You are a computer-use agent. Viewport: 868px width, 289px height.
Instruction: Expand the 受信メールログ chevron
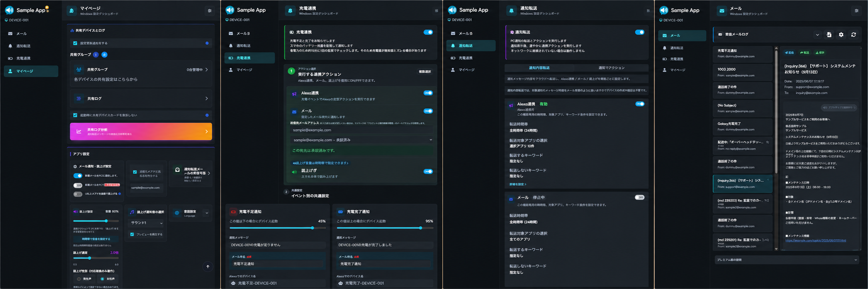tap(817, 35)
